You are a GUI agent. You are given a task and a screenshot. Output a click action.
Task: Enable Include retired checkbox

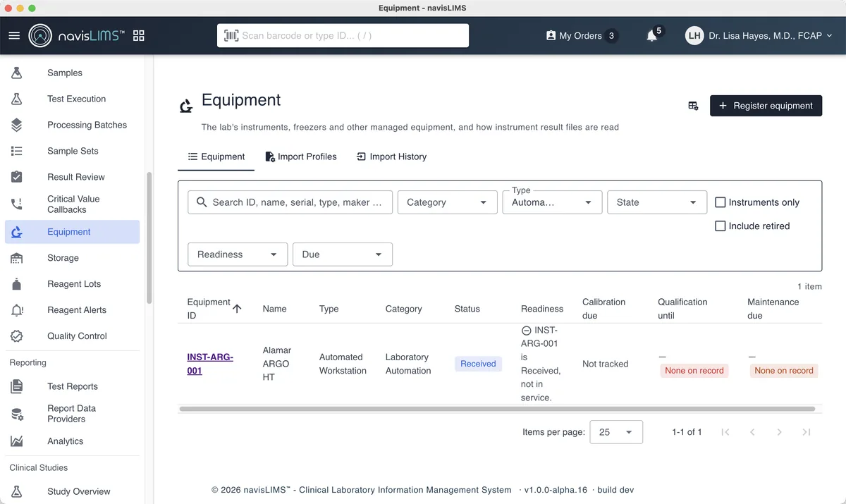[721, 226]
